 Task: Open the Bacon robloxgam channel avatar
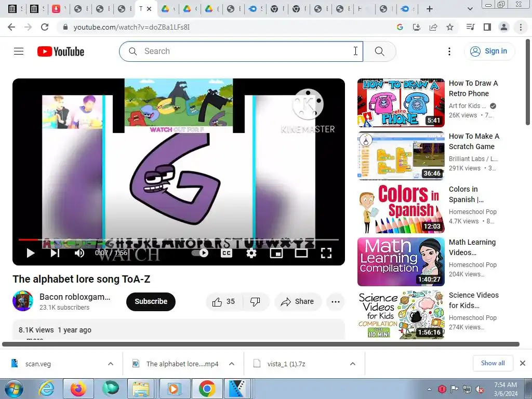pyautogui.click(x=23, y=301)
